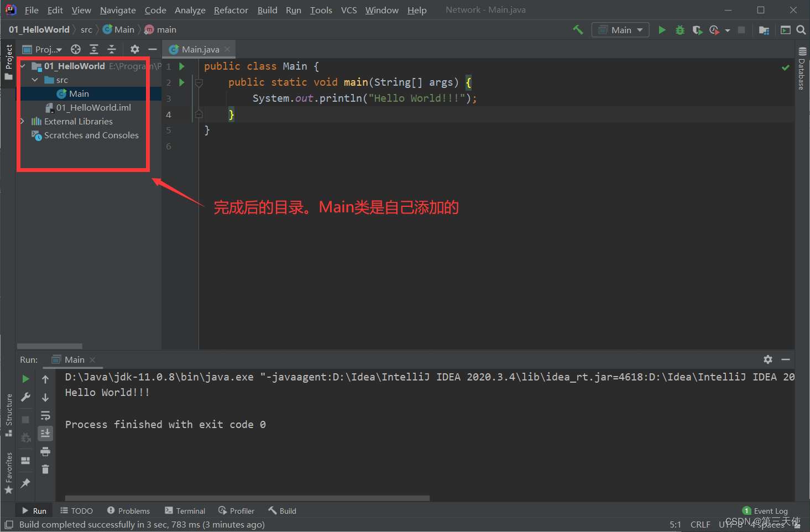Image resolution: width=810 pixels, height=532 pixels.
Task: Click the CRLF line separator in status bar
Action: click(700, 524)
